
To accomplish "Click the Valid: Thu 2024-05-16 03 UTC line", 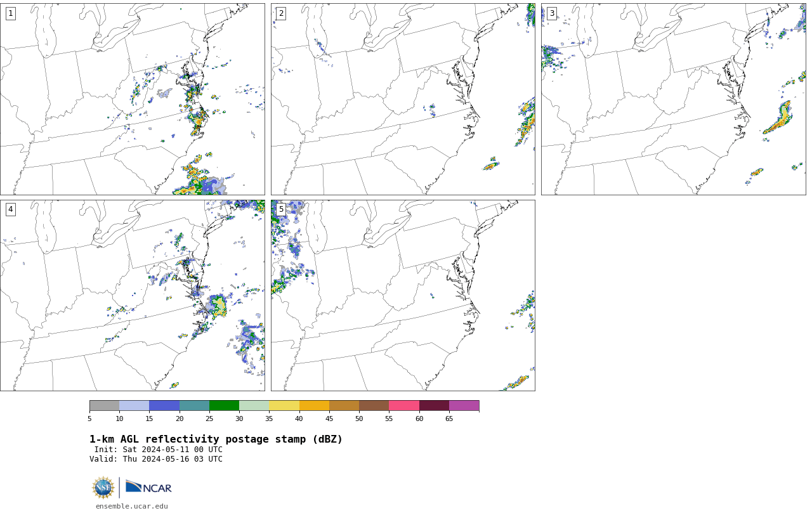I will click(x=156, y=459).
